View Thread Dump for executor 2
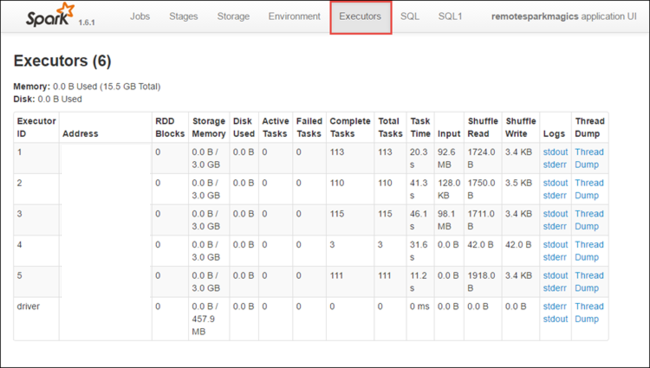650x368 pixels. 589,189
